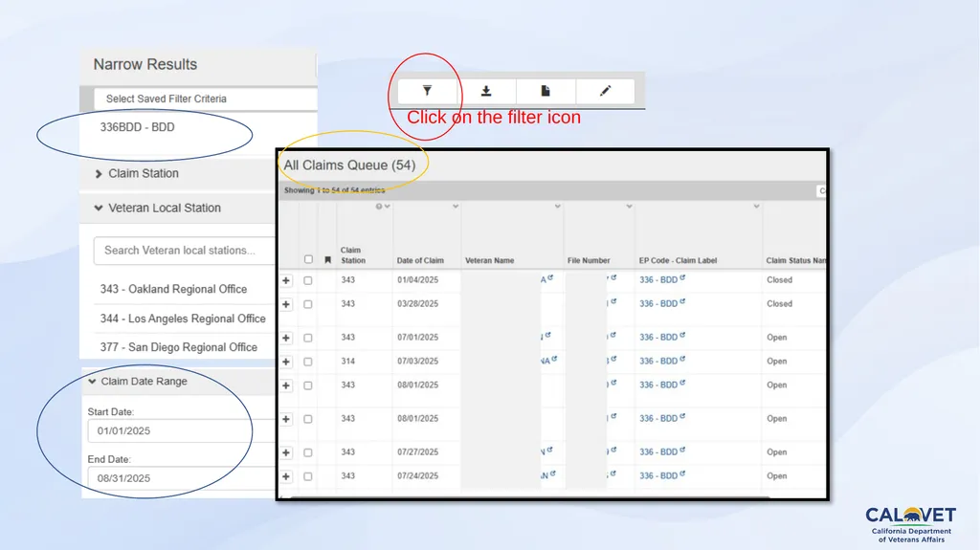This screenshot has width=980, height=550.
Task: Click gear icon above Claim Station column
Action: (x=379, y=207)
